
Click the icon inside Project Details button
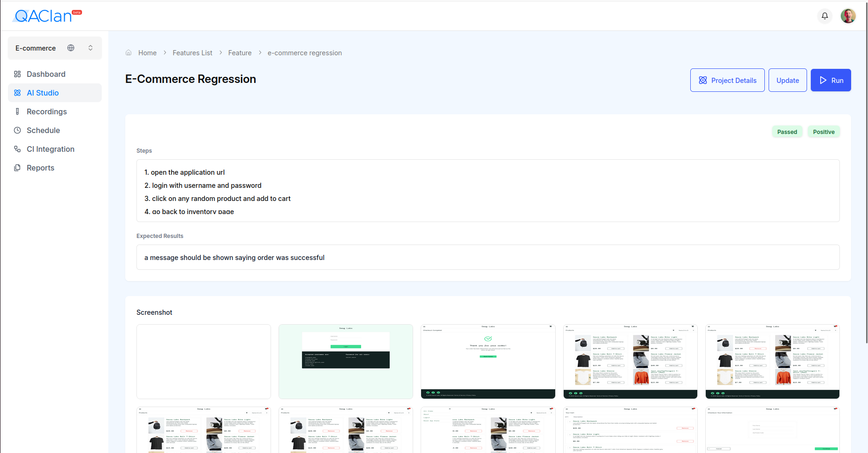click(x=703, y=80)
